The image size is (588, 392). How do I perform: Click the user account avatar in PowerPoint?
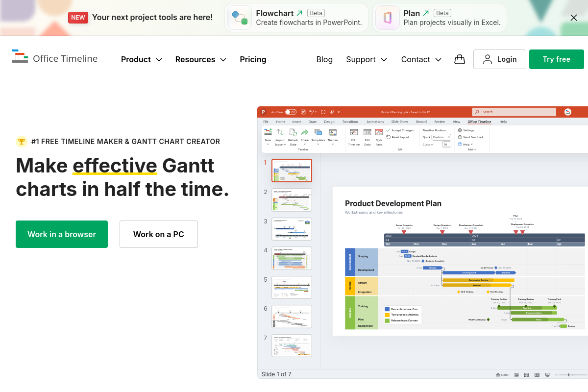[568, 112]
